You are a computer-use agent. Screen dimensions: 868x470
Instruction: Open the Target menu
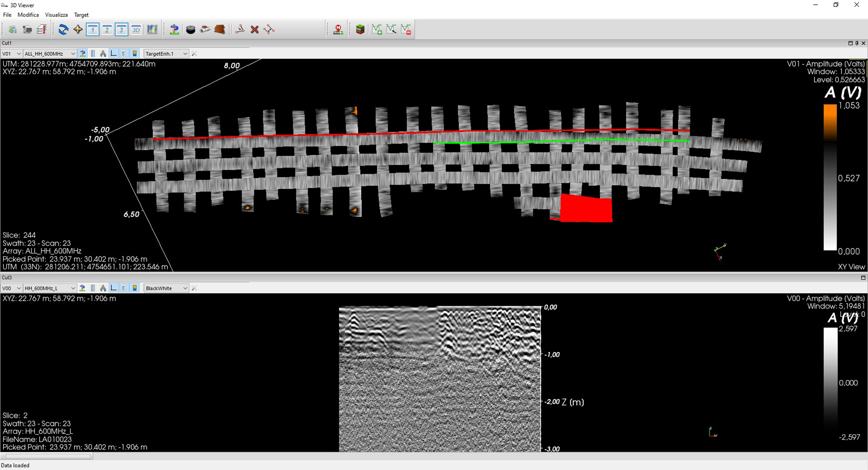(81, 15)
